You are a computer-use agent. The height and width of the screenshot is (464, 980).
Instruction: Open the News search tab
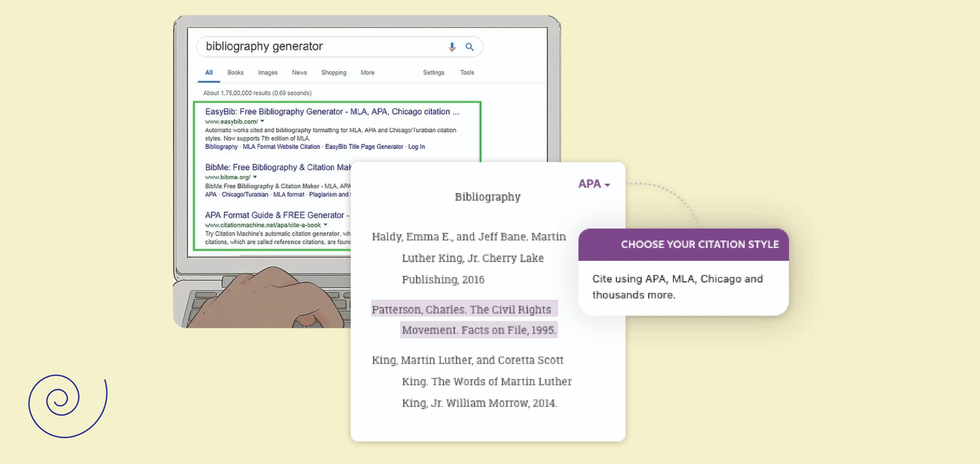point(299,72)
